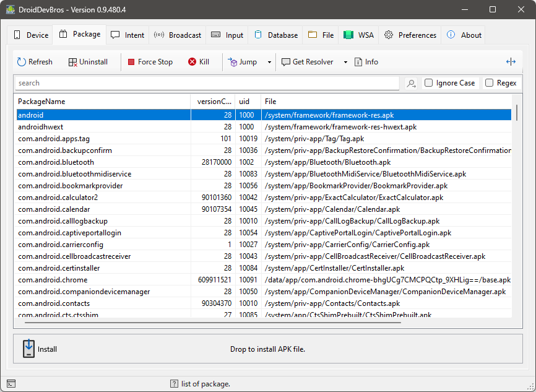Screen dimensions: 536x392
Task: Open the Intent tab
Action: [x=128, y=35]
